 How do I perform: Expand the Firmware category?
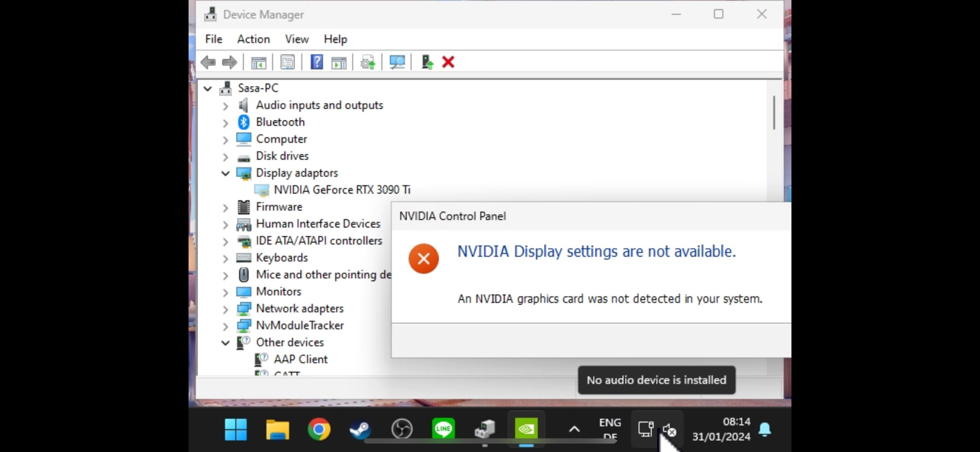point(225,208)
